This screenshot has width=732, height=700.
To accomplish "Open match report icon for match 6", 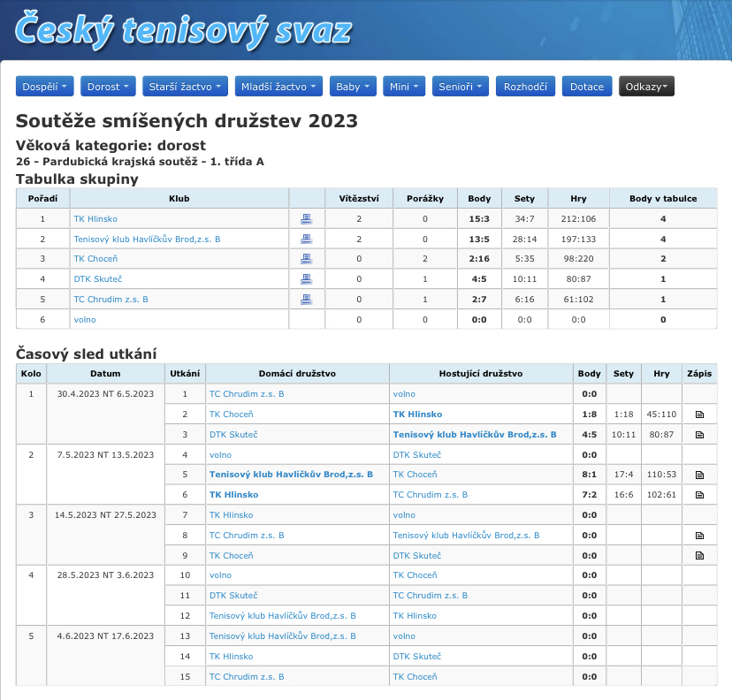I will pyautogui.click(x=699, y=495).
